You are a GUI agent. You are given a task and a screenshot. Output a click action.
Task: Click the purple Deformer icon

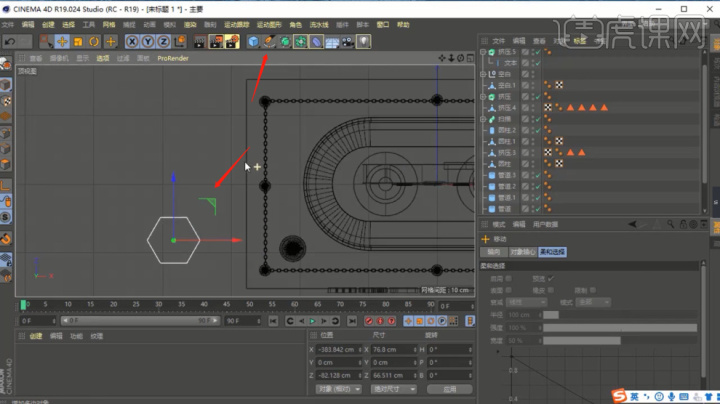click(316, 42)
